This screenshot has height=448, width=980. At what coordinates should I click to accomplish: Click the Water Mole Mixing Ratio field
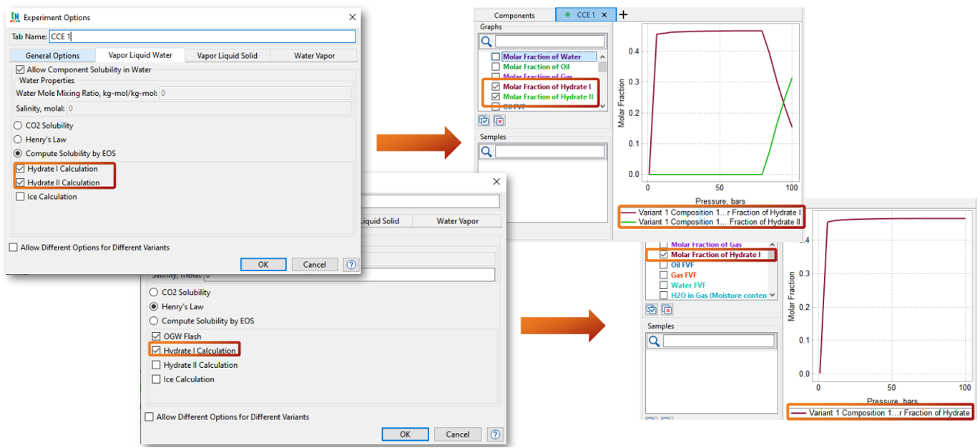pyautogui.click(x=255, y=93)
